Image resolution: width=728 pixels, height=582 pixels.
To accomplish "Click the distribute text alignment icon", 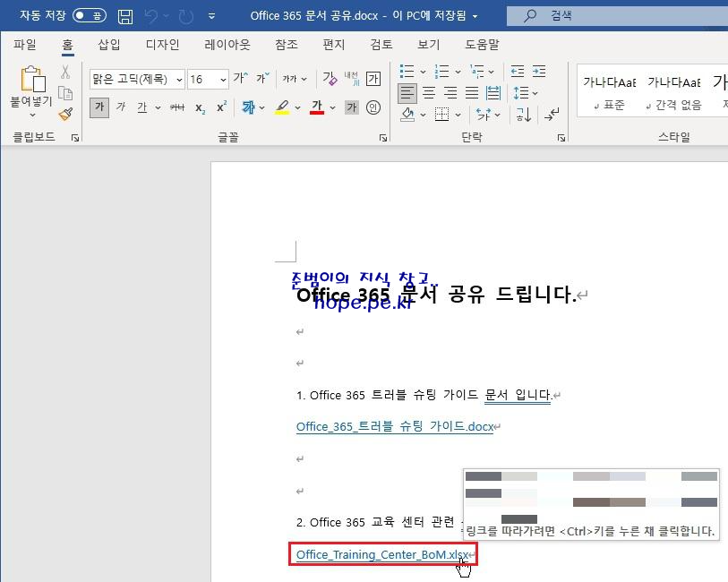I will point(493,93).
